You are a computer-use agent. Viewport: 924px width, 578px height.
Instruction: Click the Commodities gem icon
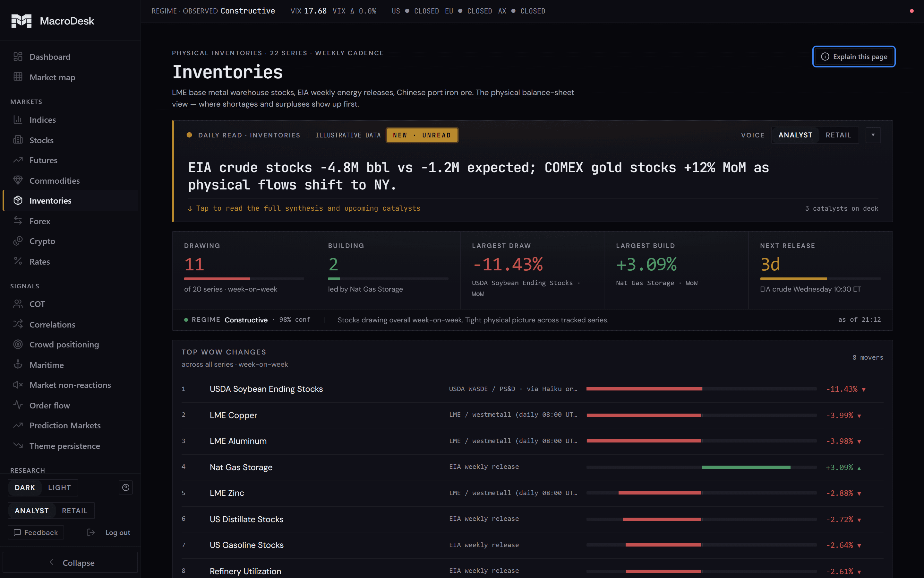tap(18, 180)
